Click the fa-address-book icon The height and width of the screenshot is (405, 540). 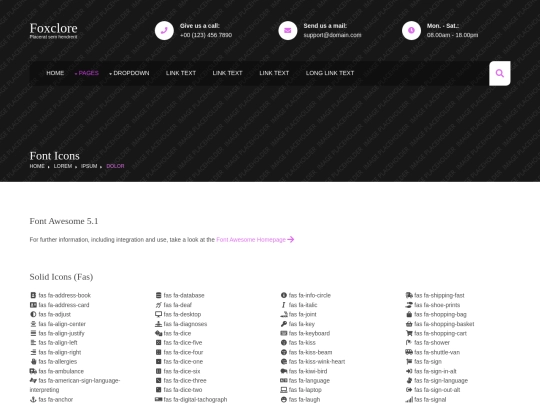point(33,295)
